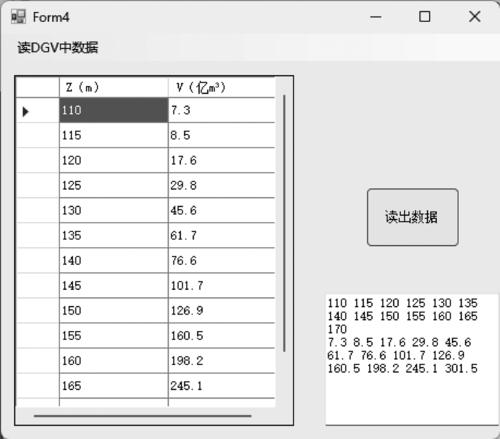500x439 pixels.
Task: Click the V (亿m³) column header
Action: click(222, 87)
